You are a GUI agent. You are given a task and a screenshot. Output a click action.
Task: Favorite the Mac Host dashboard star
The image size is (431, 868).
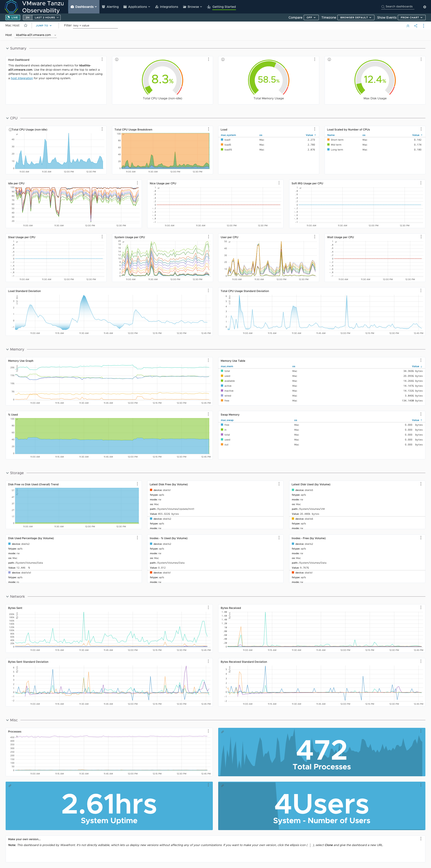tap(26, 26)
